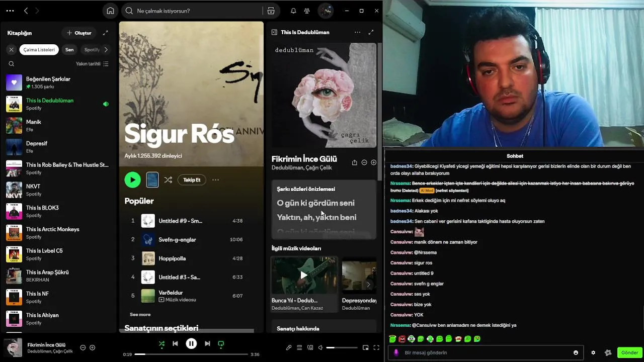Select the Çalma Listeleri filter chip
This screenshot has width=644, height=362.
[x=39, y=50]
